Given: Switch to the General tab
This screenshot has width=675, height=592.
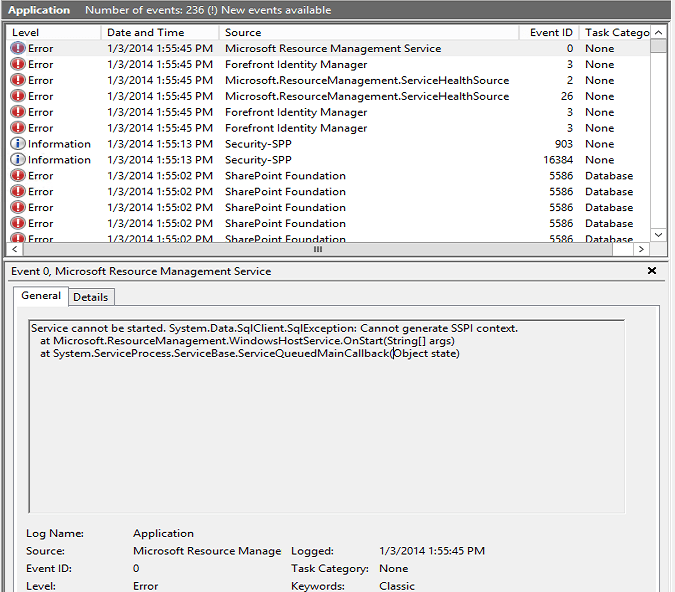Looking at the screenshot, I should coord(41,296).
